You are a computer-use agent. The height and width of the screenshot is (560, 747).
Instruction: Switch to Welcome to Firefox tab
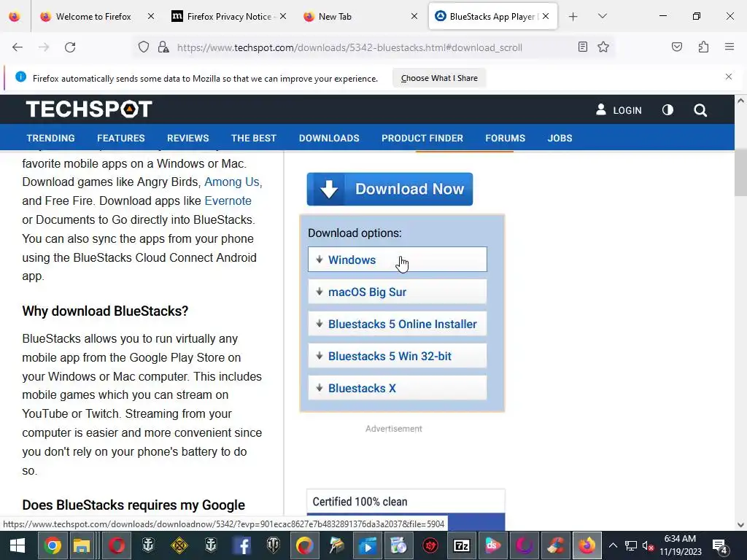[x=93, y=16]
